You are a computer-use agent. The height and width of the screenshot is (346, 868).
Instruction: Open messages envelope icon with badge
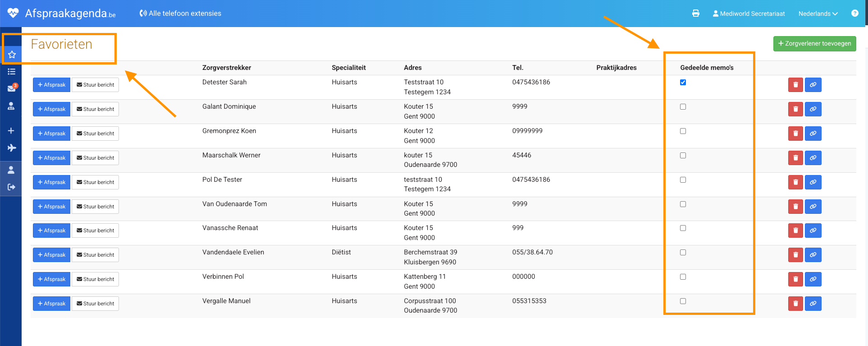(12, 88)
